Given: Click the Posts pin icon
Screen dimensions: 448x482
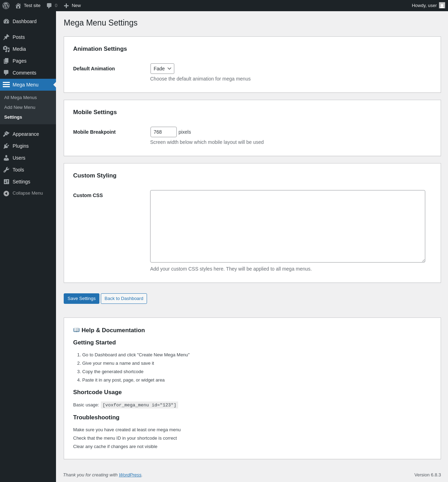Looking at the screenshot, I should tap(6, 37).
